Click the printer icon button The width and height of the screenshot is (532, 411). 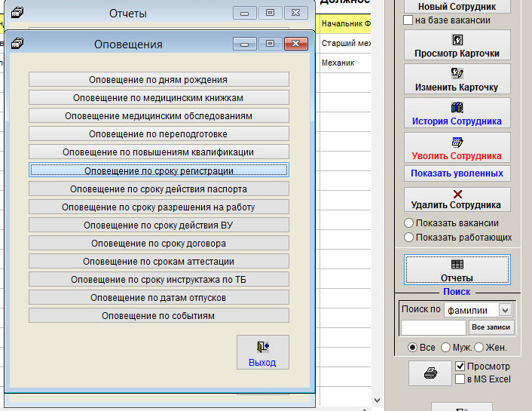430,373
